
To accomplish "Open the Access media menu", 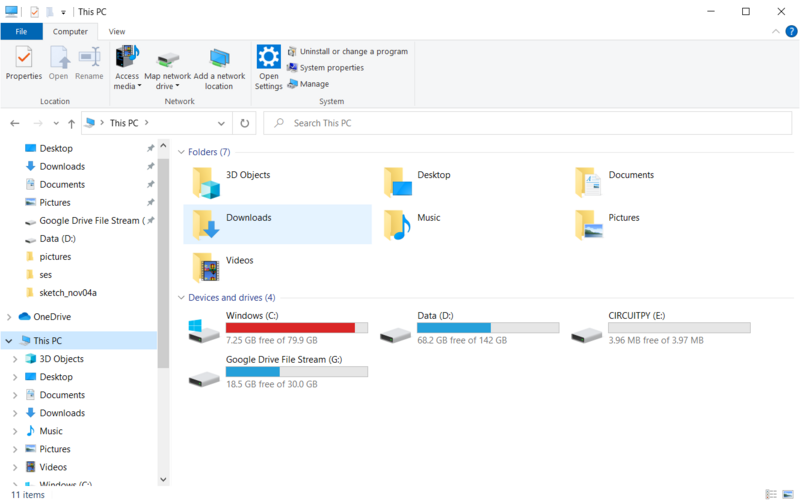I will [127, 67].
